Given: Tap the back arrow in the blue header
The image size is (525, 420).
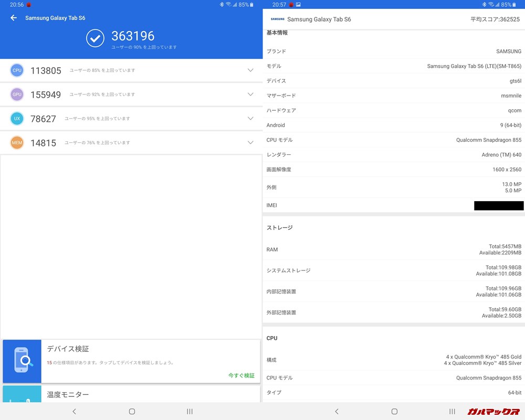Looking at the screenshot, I should click(x=13, y=17).
